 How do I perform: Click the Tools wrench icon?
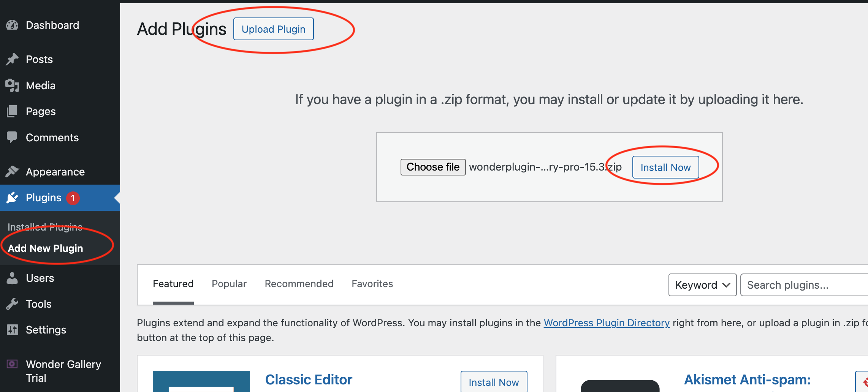coord(12,304)
